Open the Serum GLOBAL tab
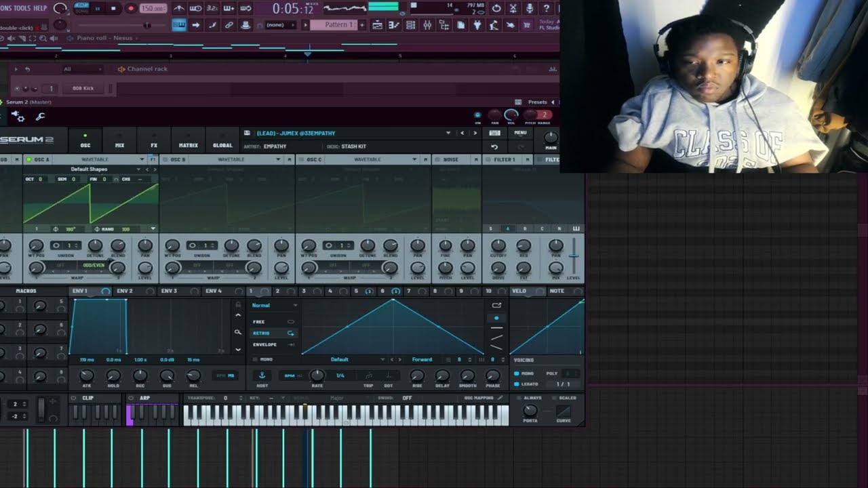868x488 pixels. (x=222, y=141)
